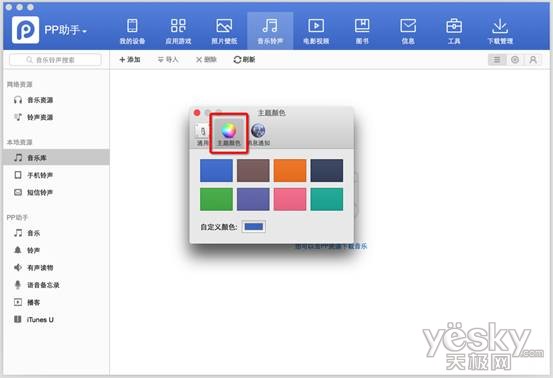
Task: Click the 刷新 refresh button
Action: (244, 60)
